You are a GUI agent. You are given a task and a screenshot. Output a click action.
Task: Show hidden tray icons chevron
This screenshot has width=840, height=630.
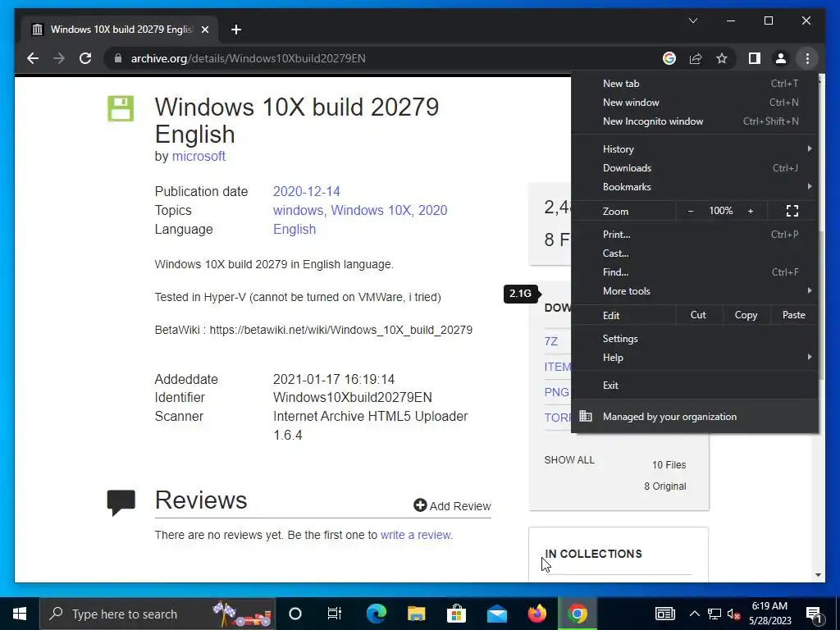pos(694,614)
